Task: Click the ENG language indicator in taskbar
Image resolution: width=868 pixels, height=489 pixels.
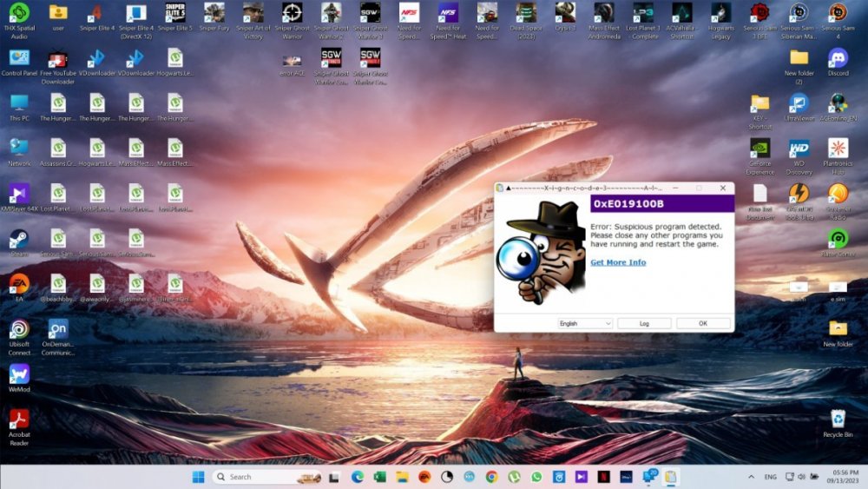Action: [770, 477]
